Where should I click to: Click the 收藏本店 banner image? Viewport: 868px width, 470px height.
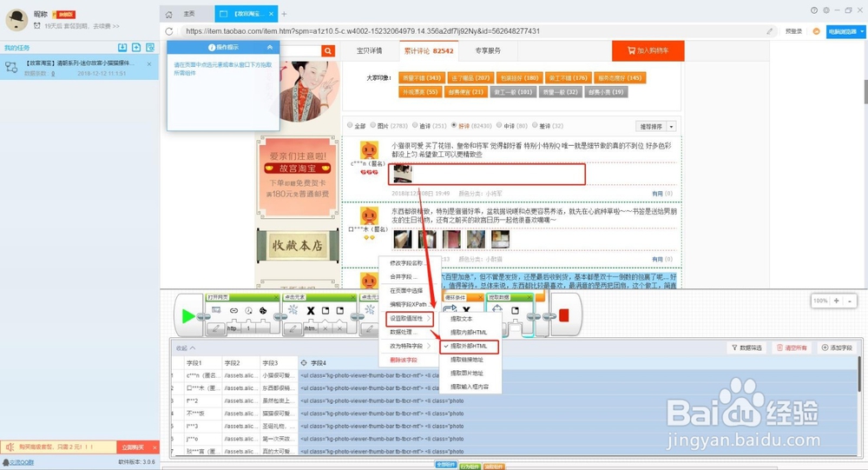(x=298, y=245)
